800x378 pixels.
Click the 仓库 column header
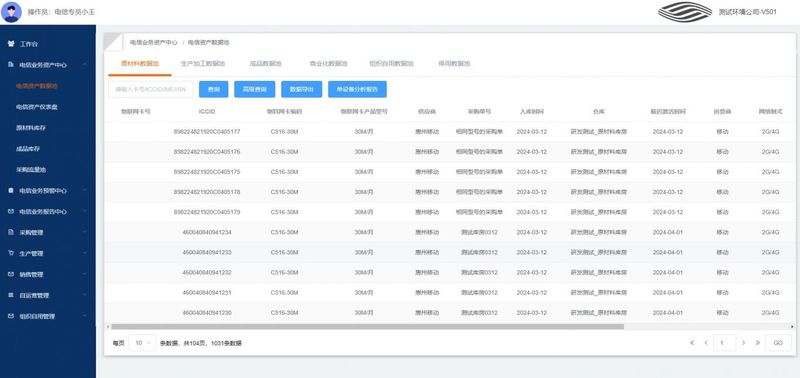tap(598, 111)
